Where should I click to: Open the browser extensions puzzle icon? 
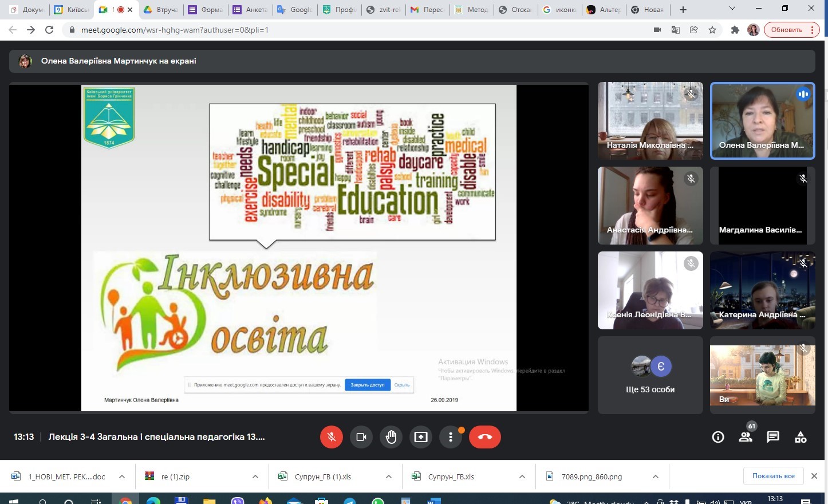click(x=735, y=30)
